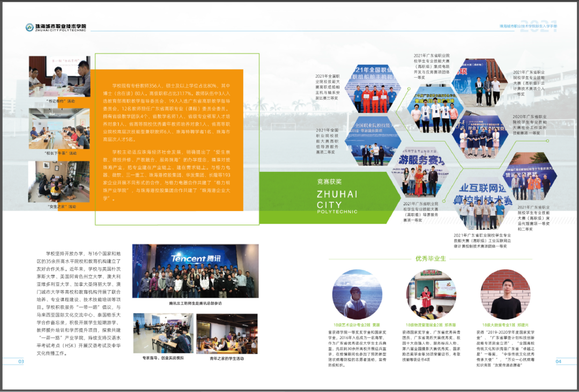This screenshot has height=392, width=579.
Task: Open the 社会工作实务 competition hexagon photo
Action: click(480, 135)
